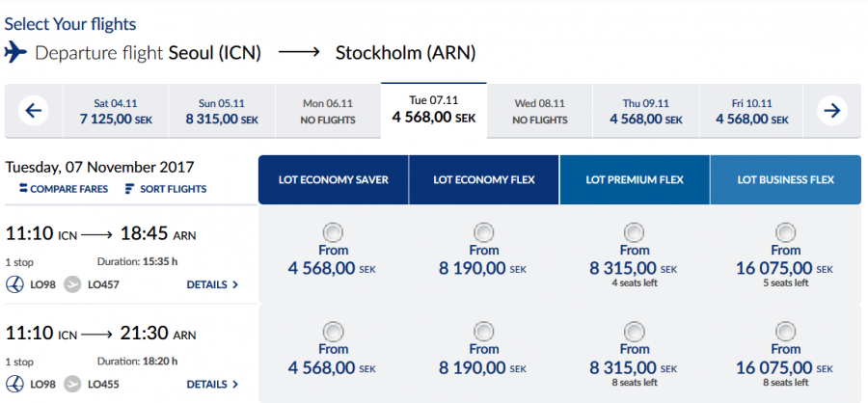This screenshot has width=868, height=403.
Task: Select Economy Flex fare for 21:30 arrival flight
Action: coord(483,332)
